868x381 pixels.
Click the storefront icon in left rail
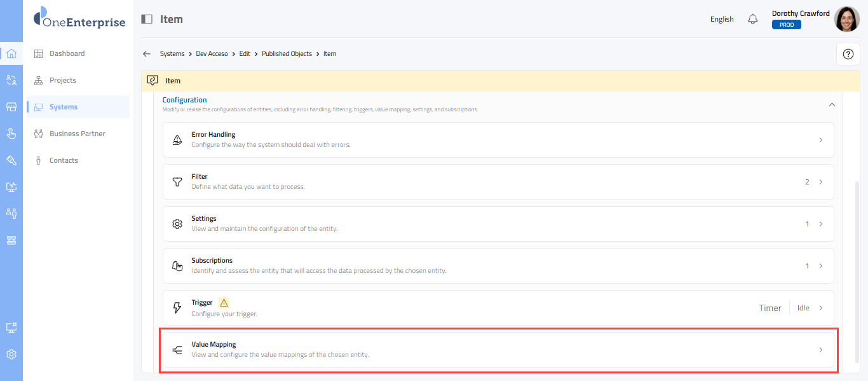[x=11, y=107]
